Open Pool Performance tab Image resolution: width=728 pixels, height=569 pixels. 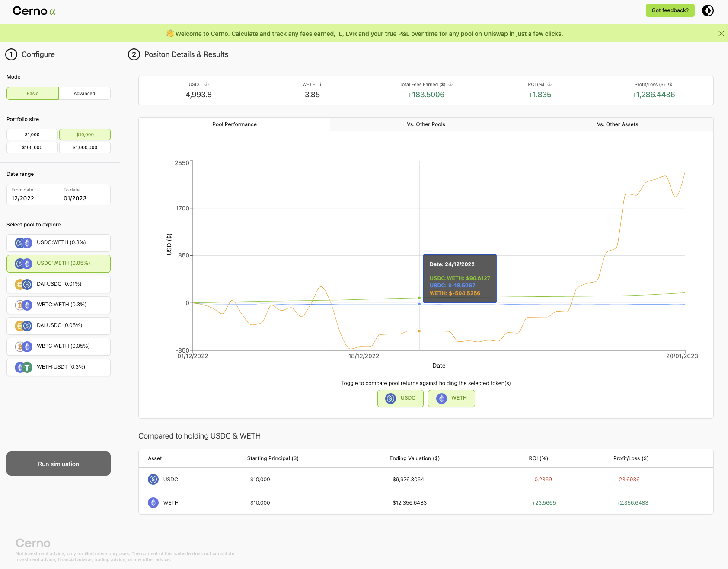tap(234, 124)
